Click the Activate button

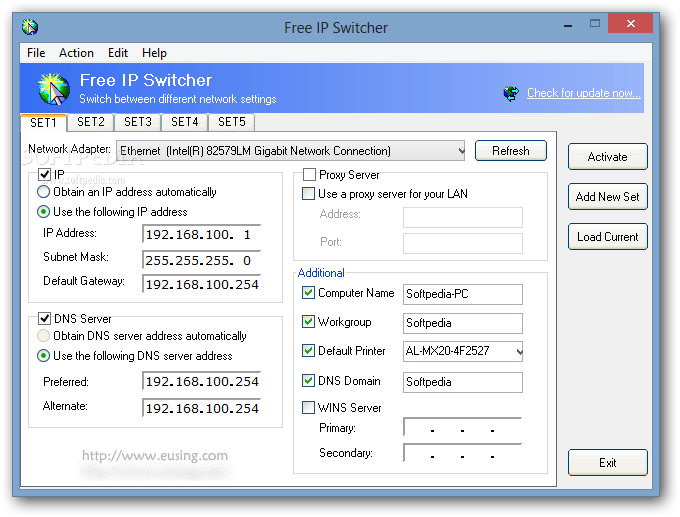(608, 157)
